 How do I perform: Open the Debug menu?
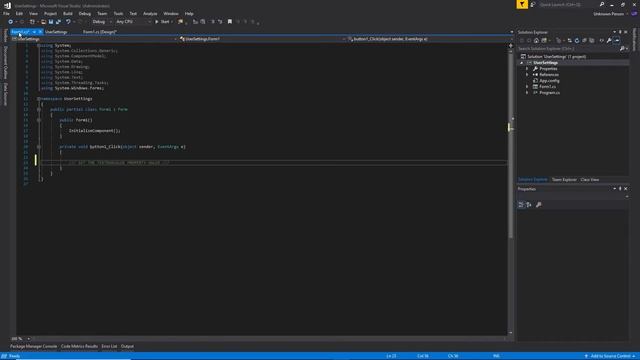[x=84, y=13]
